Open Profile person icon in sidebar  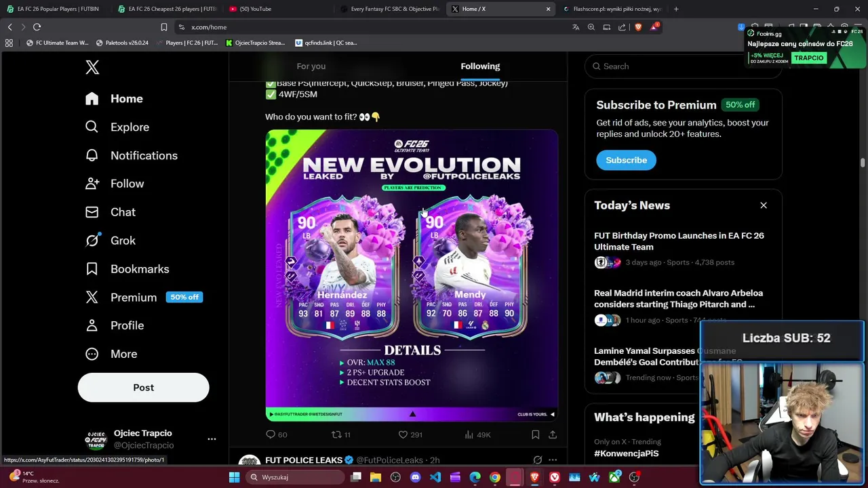pyautogui.click(x=92, y=325)
